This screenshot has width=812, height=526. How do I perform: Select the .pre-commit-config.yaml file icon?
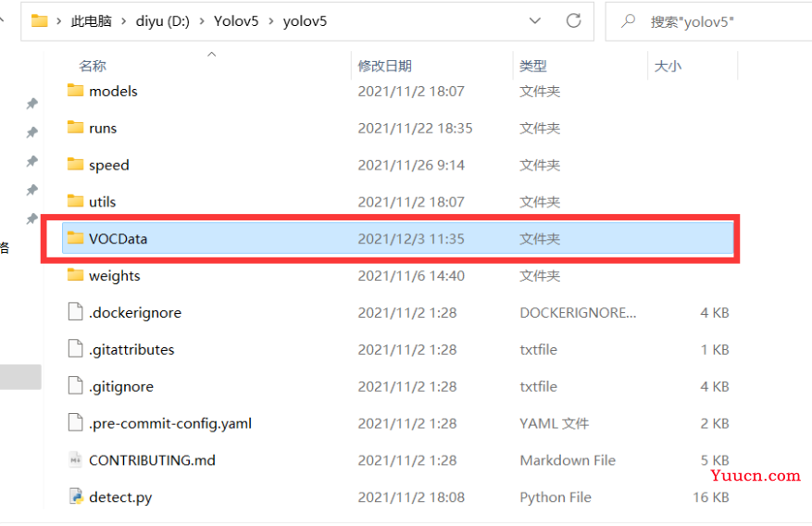tap(76, 422)
